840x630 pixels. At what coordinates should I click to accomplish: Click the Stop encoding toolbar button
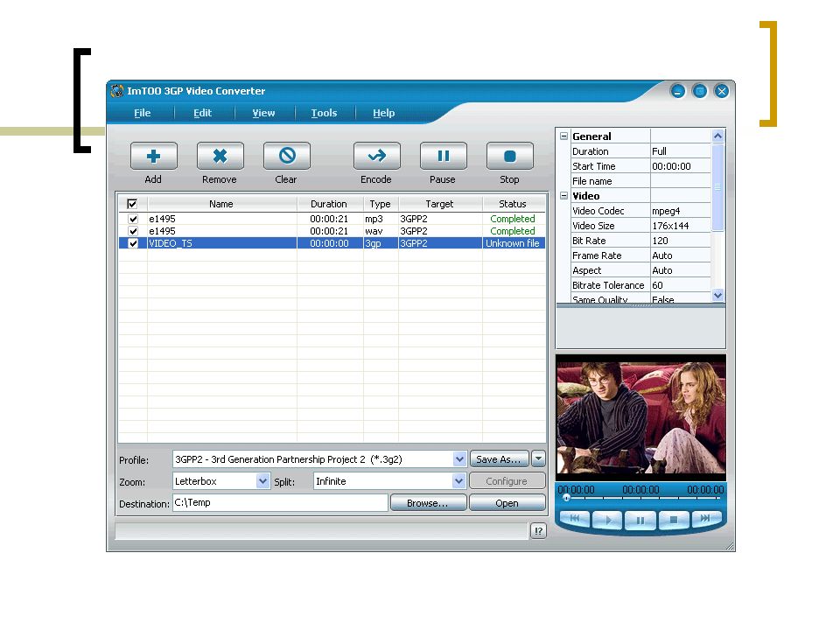coord(509,156)
